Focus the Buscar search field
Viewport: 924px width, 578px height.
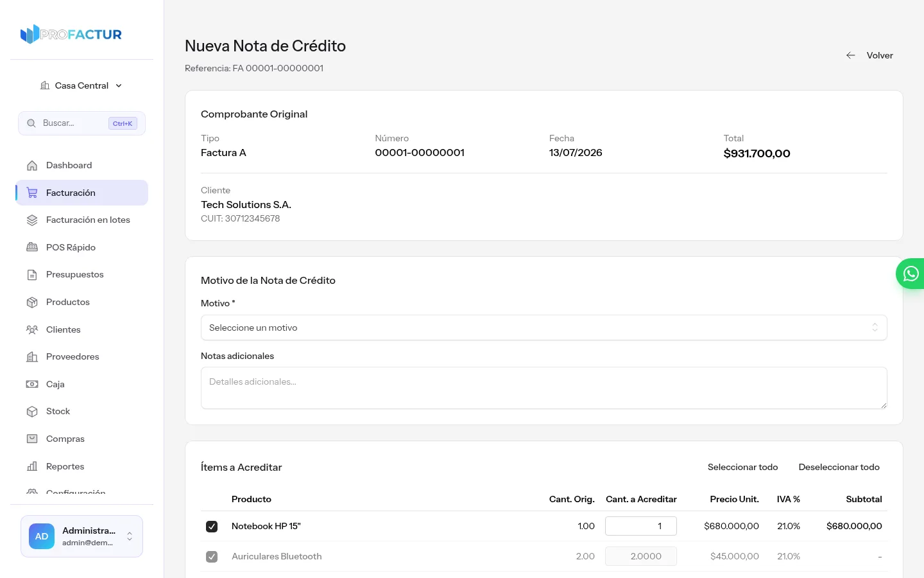[81, 123]
